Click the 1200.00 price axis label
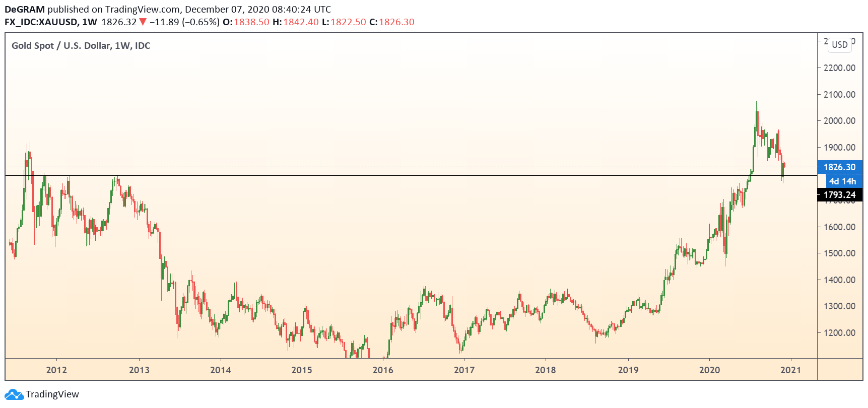This screenshot has width=868, height=408. point(839,333)
